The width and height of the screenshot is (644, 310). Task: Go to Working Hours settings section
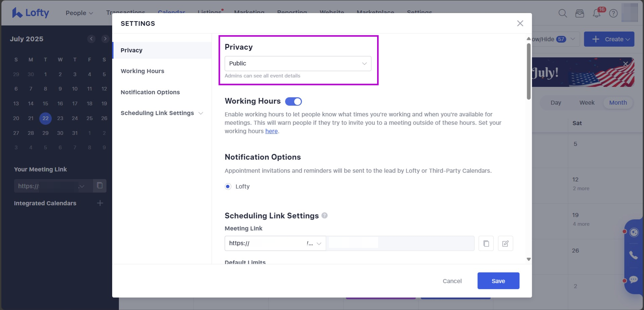coord(142,71)
